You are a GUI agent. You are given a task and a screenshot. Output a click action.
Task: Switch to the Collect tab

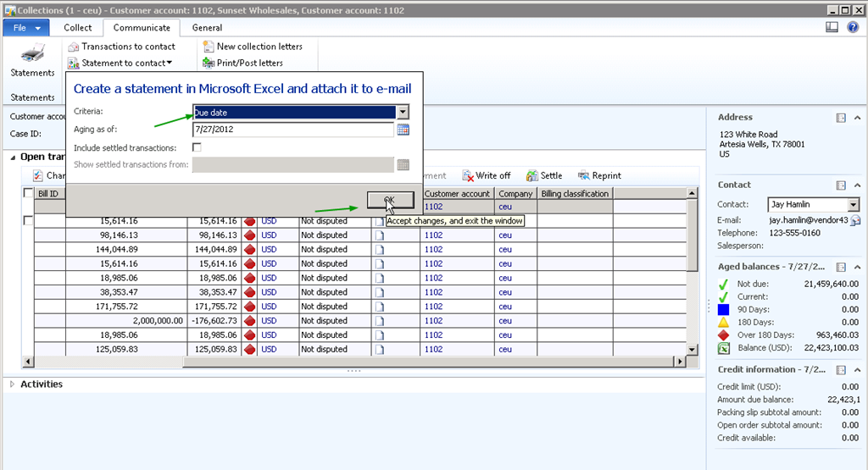[x=78, y=28]
